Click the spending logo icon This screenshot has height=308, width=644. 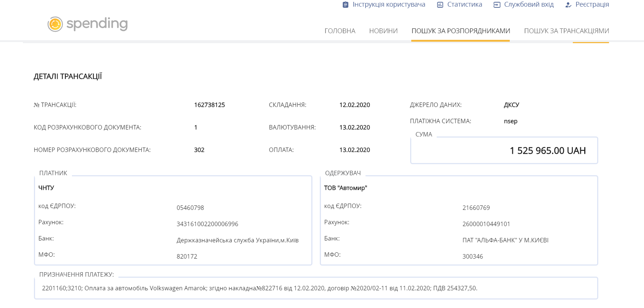tap(55, 24)
